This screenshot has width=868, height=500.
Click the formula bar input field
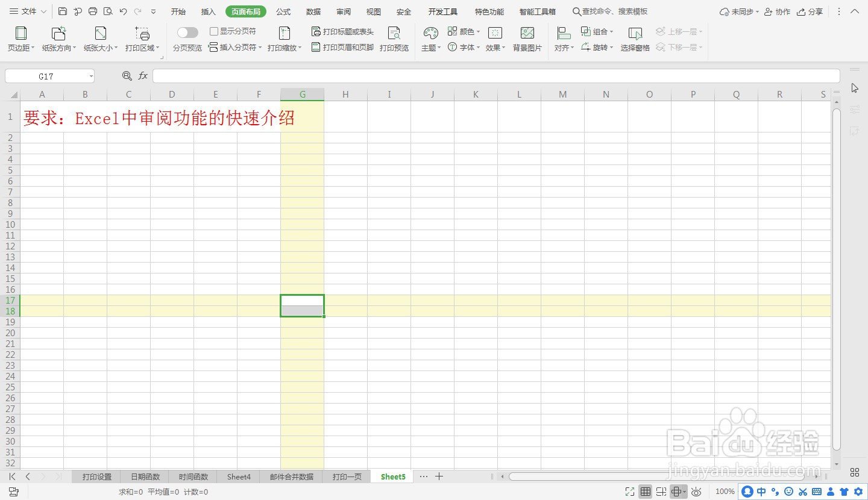(496, 76)
